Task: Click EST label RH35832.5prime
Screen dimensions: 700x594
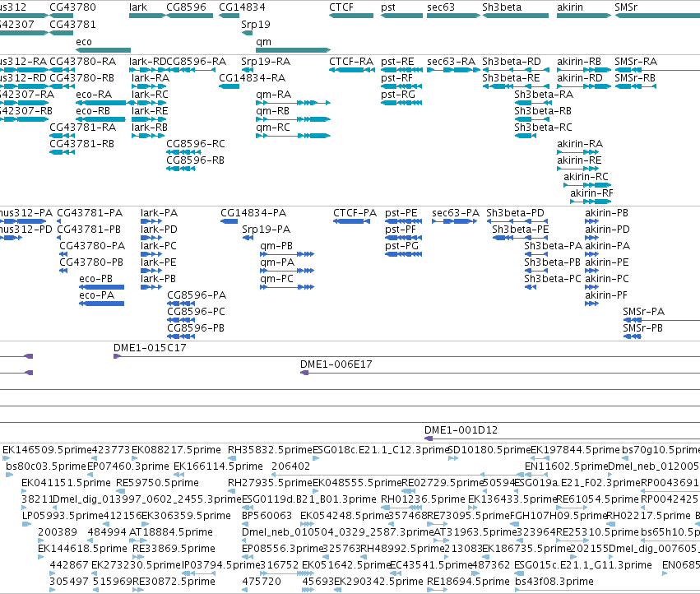Action: [270, 450]
